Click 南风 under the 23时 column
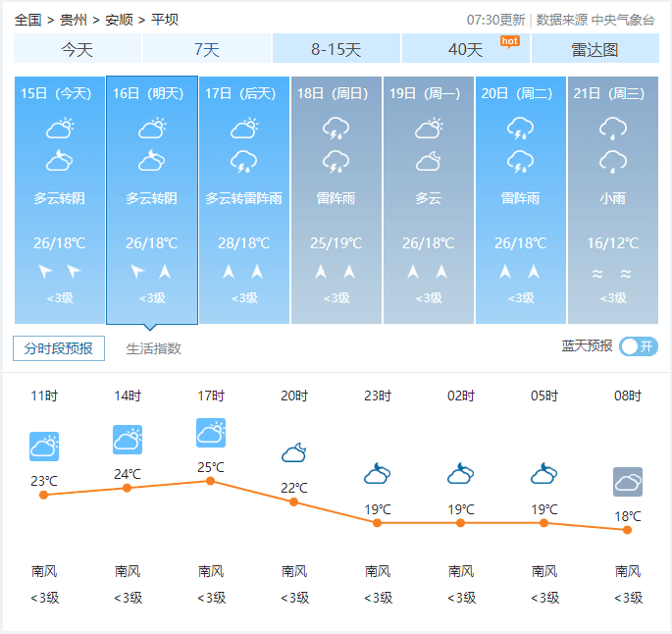 tap(378, 571)
